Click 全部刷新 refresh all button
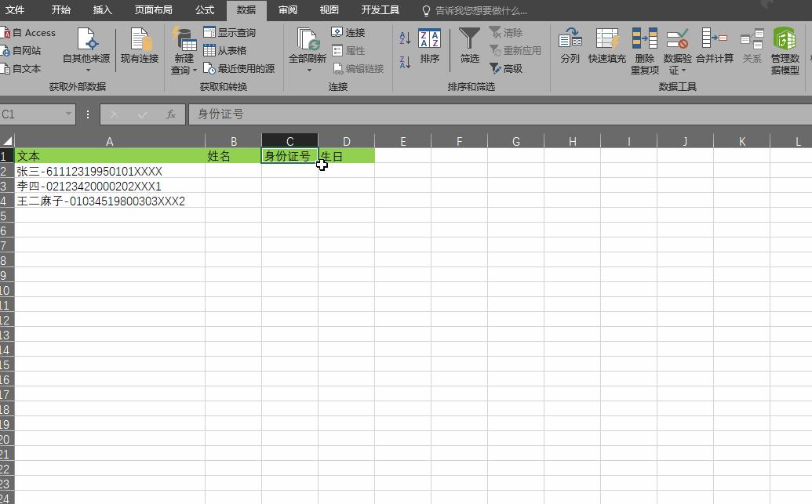This screenshot has width=812, height=504. [307, 45]
